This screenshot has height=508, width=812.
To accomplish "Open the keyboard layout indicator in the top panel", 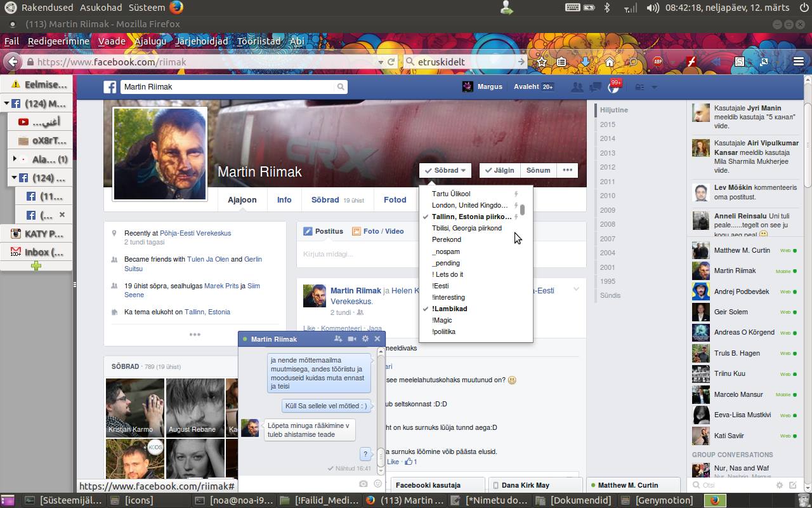I will click(572, 8).
